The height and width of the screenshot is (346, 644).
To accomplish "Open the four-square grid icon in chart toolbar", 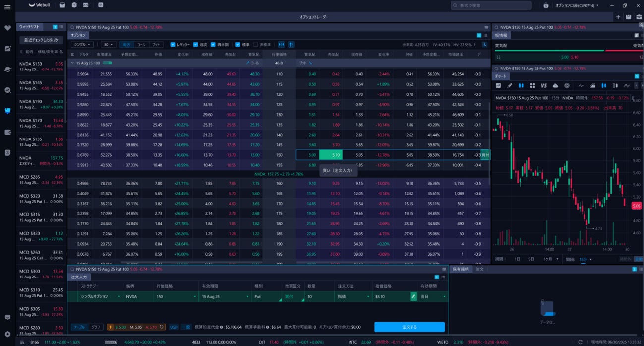I will point(532,86).
